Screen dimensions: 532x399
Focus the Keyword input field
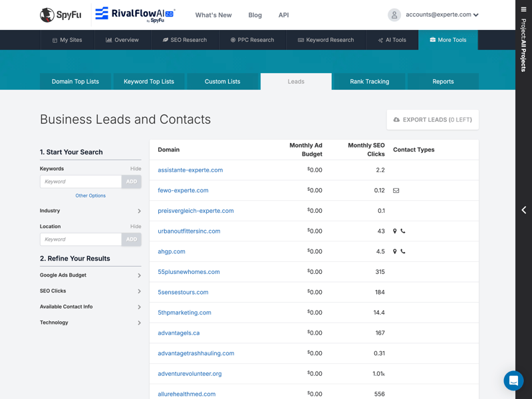coord(80,182)
